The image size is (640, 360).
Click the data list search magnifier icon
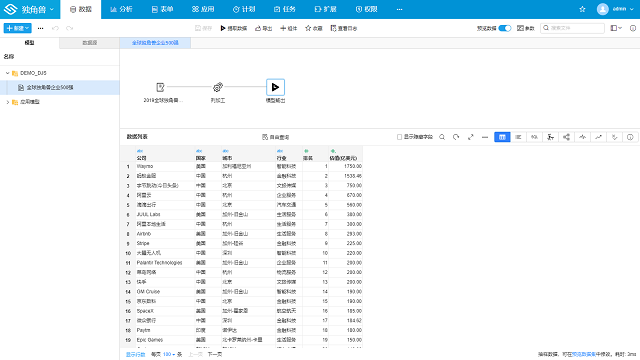[x=442, y=137]
